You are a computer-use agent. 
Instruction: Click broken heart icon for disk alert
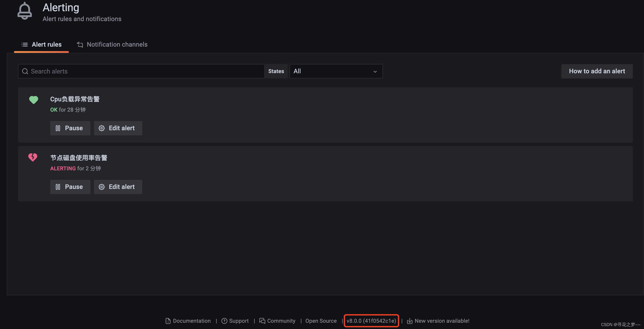(x=33, y=157)
